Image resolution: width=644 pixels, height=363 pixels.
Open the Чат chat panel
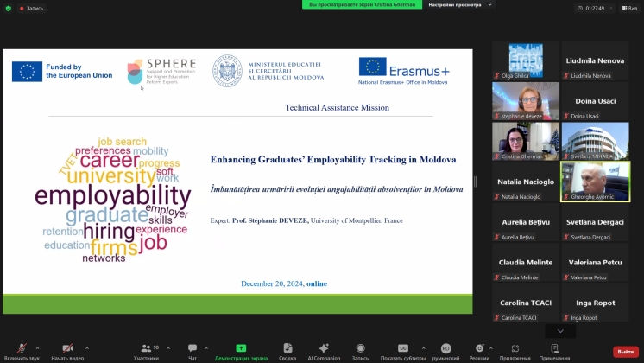click(x=193, y=348)
